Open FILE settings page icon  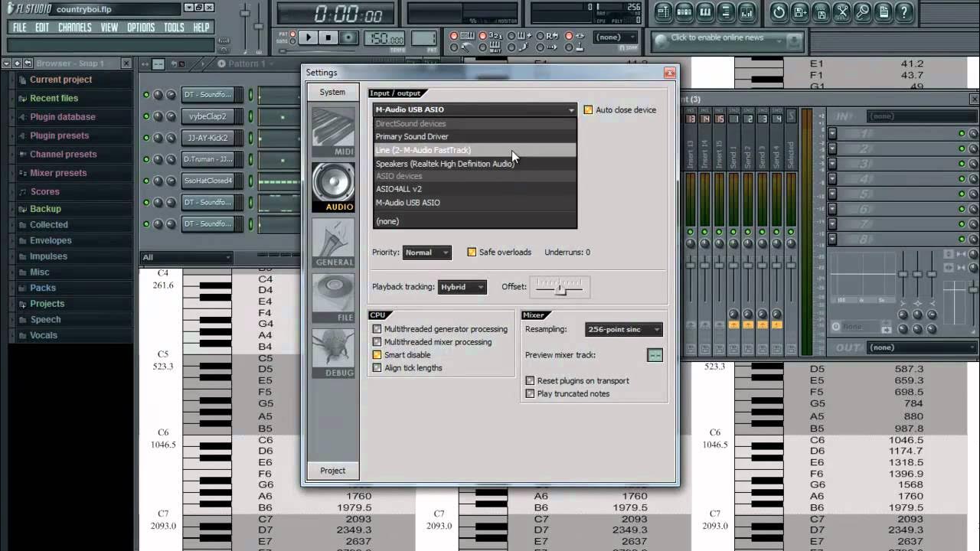[333, 298]
